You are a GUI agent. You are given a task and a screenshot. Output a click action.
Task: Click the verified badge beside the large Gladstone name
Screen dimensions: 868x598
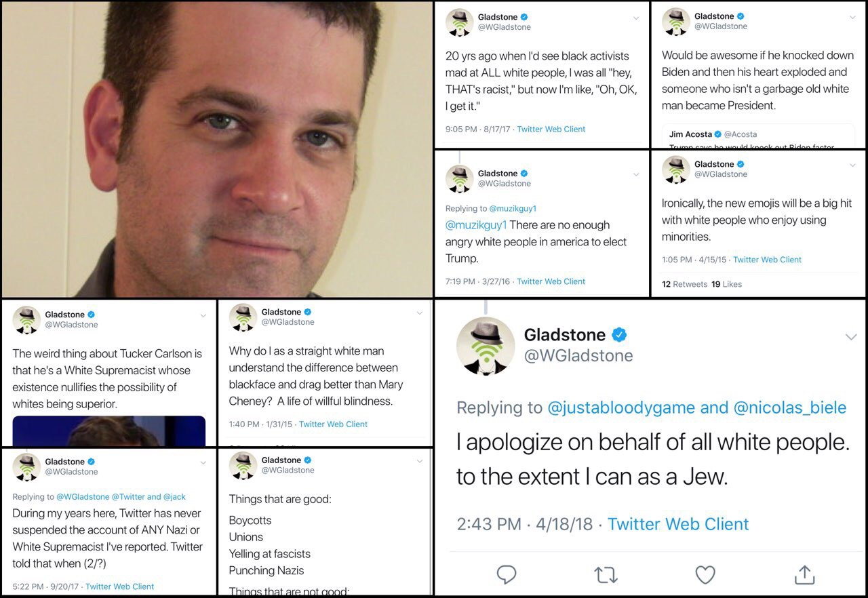[620, 334]
